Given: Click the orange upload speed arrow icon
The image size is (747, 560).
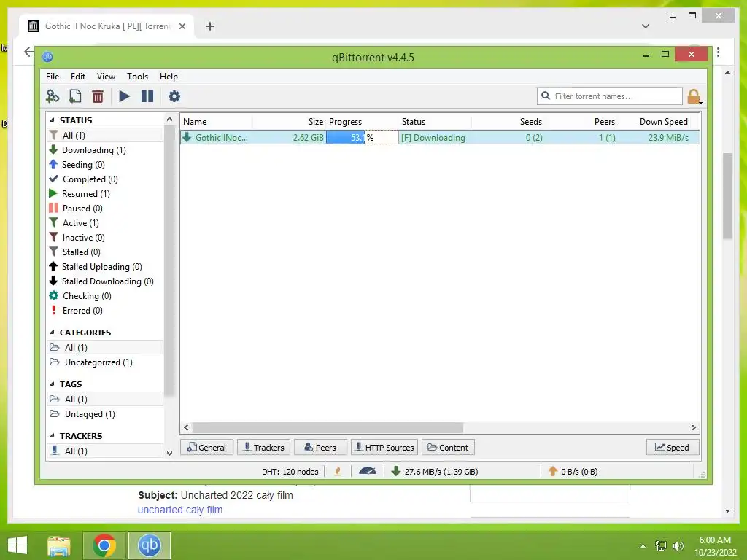Looking at the screenshot, I should 553,472.
